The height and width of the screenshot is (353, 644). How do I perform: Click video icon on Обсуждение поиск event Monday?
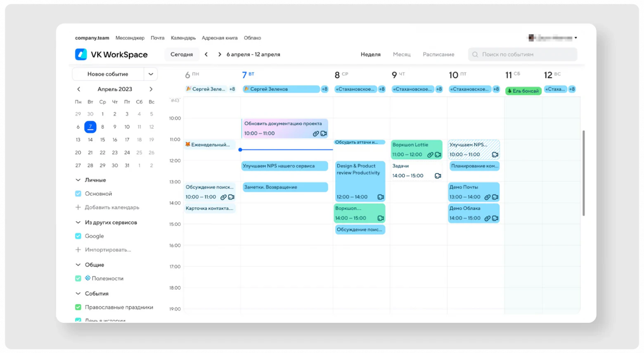click(x=231, y=197)
